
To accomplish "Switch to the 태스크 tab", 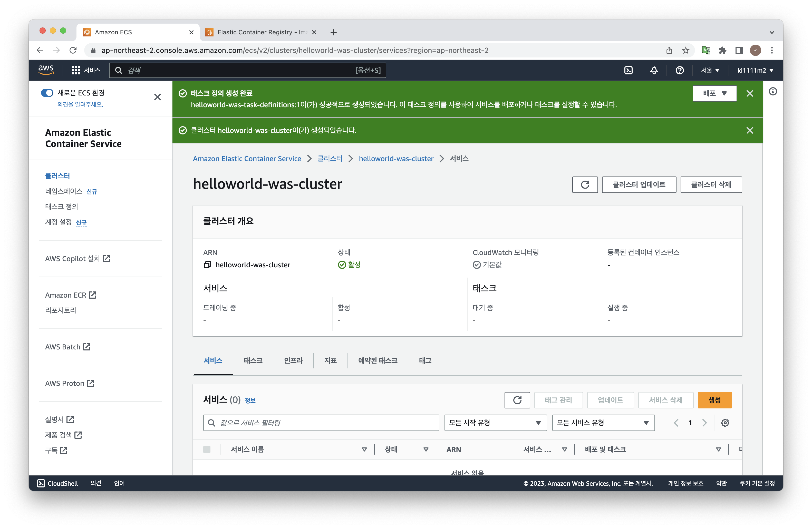I will coord(253,360).
